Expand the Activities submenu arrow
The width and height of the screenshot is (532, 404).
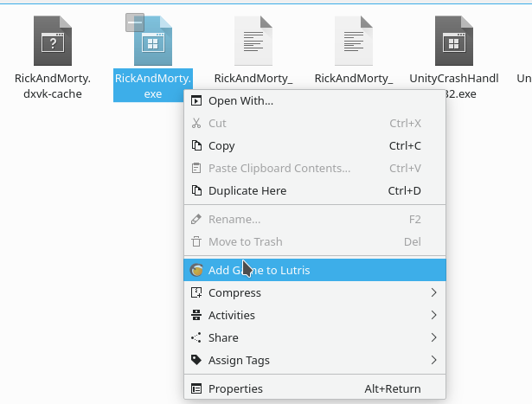tap(433, 315)
